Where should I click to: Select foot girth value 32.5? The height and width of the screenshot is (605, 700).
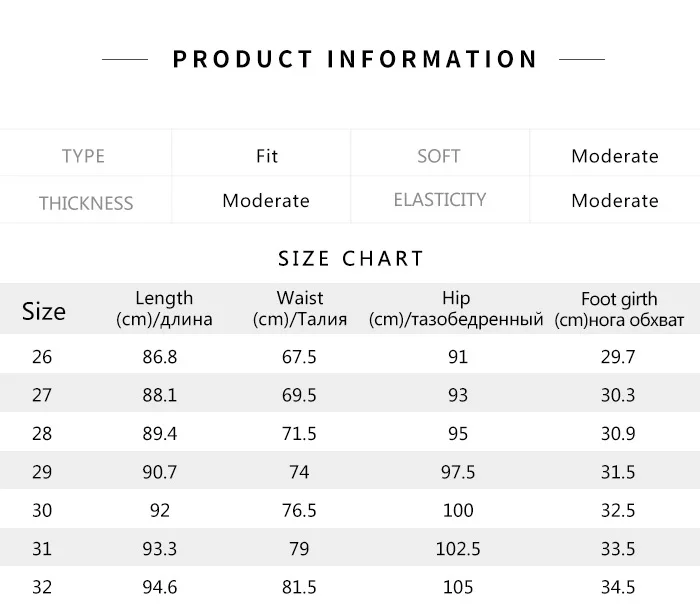(617, 510)
